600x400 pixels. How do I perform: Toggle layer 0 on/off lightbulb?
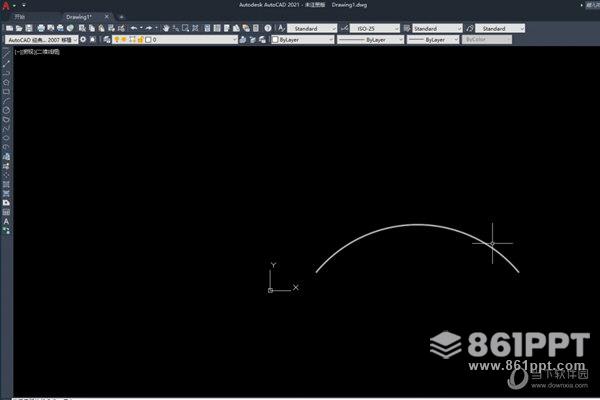click(117, 39)
